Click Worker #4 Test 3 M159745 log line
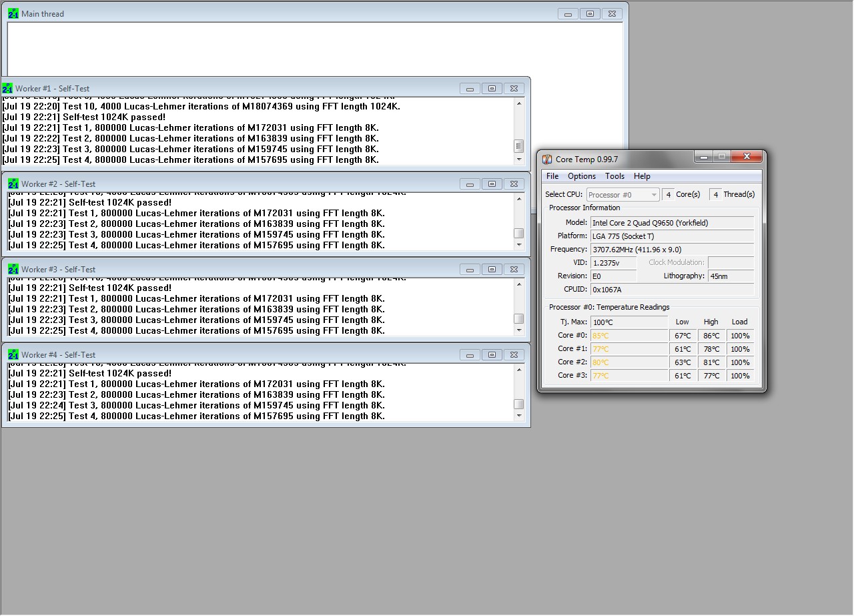The image size is (854, 616). pos(196,405)
